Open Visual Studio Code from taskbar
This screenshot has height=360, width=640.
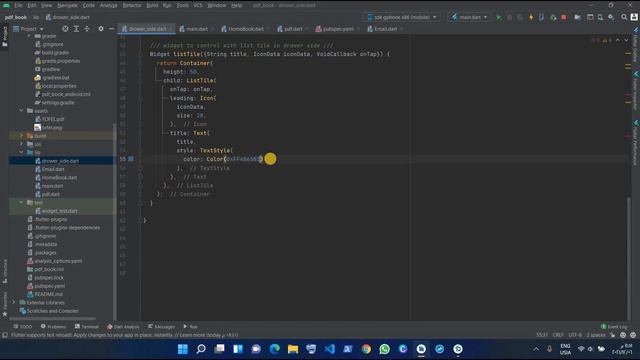(330, 349)
